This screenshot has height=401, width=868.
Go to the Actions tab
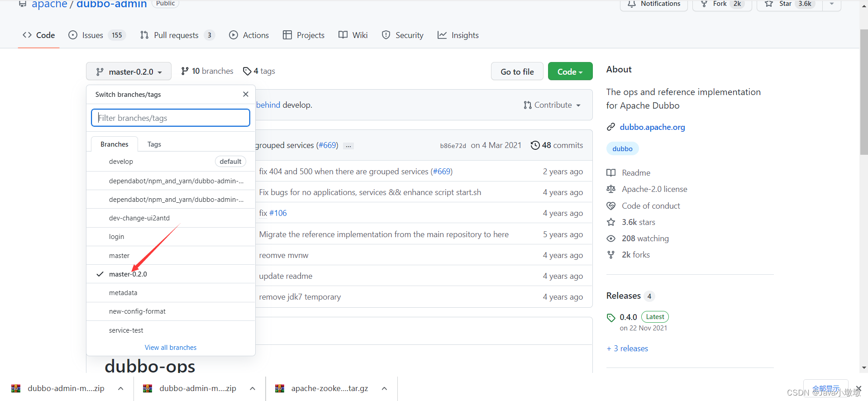pos(249,35)
